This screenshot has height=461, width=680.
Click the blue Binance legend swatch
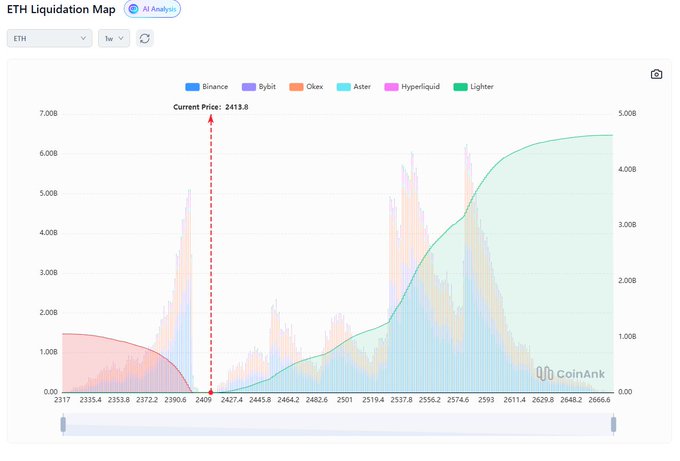(x=192, y=87)
